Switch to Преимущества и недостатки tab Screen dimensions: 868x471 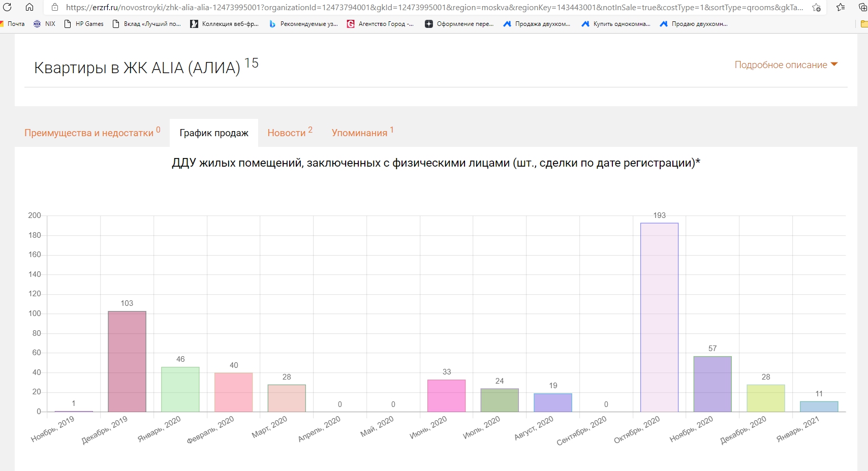(x=89, y=133)
